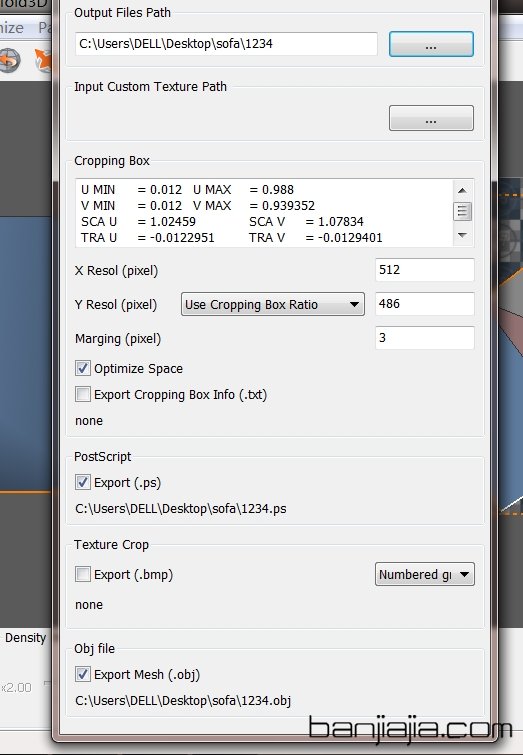Enable Export Cropping Box Info (.txt)
Image resolution: width=523 pixels, height=755 pixels.
tap(83, 394)
